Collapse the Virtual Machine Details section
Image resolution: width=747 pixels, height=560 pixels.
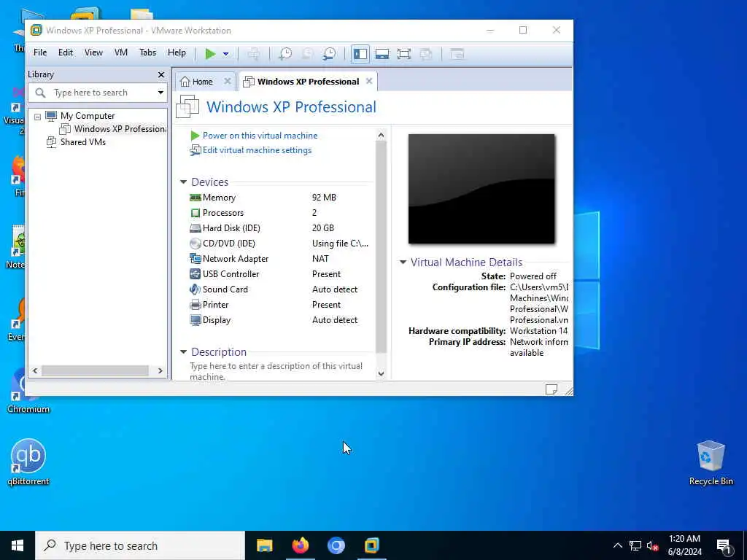pos(403,262)
